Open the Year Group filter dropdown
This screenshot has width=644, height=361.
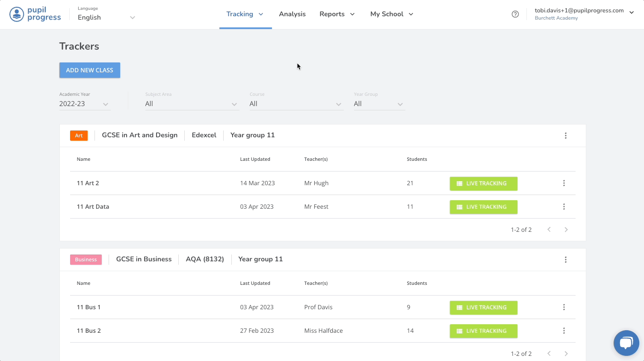tap(379, 104)
